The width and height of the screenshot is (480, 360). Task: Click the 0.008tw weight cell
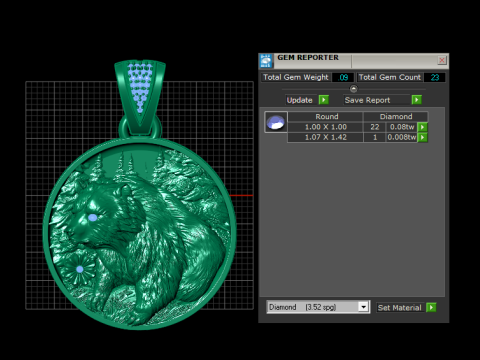402,137
